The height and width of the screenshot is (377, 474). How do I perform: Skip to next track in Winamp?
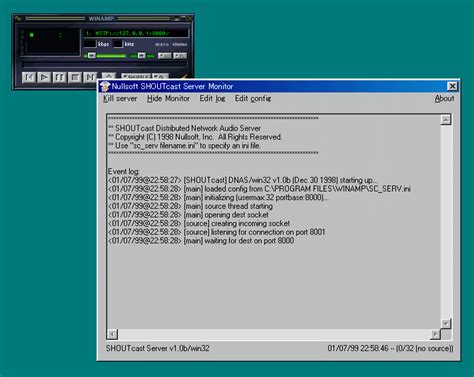tap(90, 77)
